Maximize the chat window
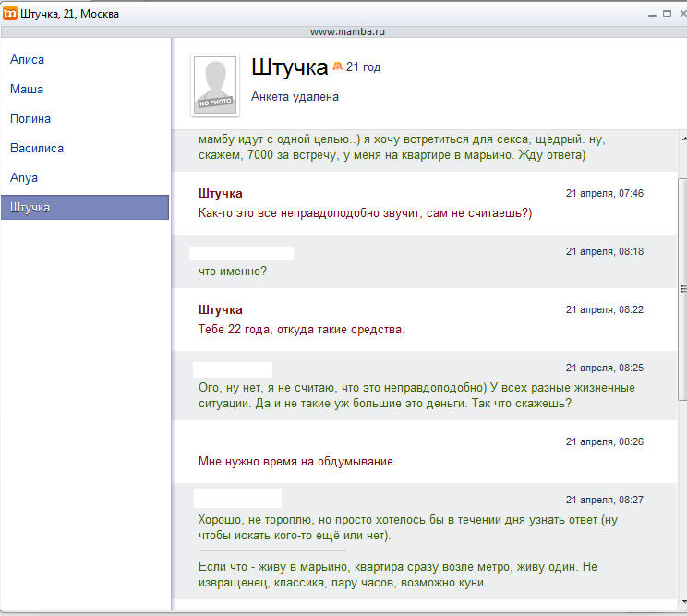The width and height of the screenshot is (687, 616). (x=665, y=14)
